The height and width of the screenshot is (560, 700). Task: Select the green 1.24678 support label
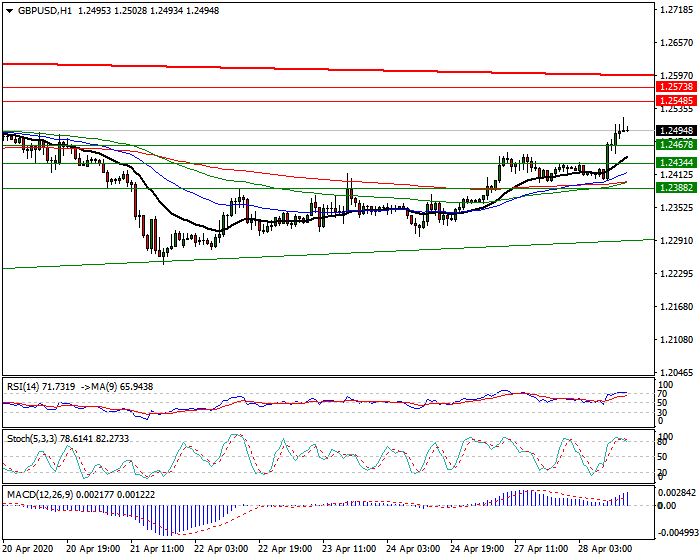[x=677, y=144]
